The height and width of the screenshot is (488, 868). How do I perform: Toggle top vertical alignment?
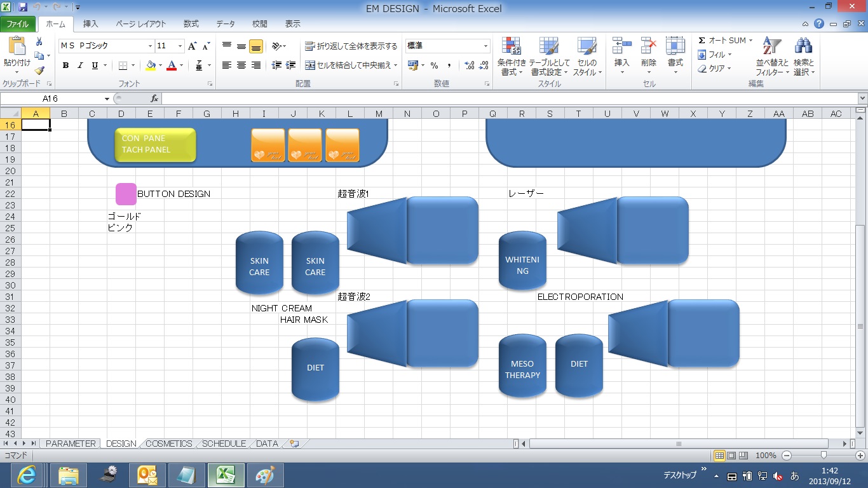[x=227, y=46]
